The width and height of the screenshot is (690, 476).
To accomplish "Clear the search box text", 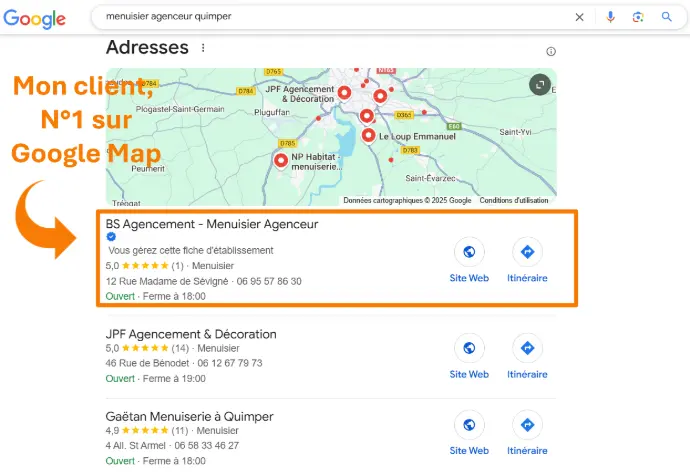I will pyautogui.click(x=580, y=17).
